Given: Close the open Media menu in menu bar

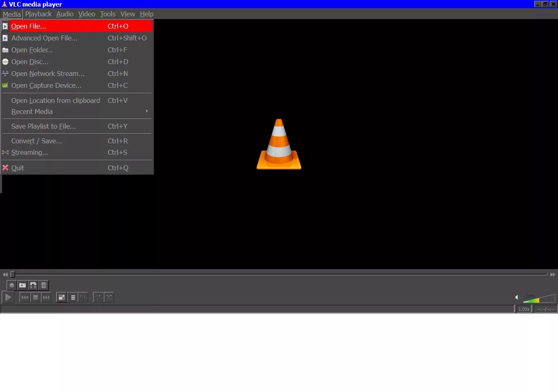Looking at the screenshot, I should pyautogui.click(x=11, y=14).
